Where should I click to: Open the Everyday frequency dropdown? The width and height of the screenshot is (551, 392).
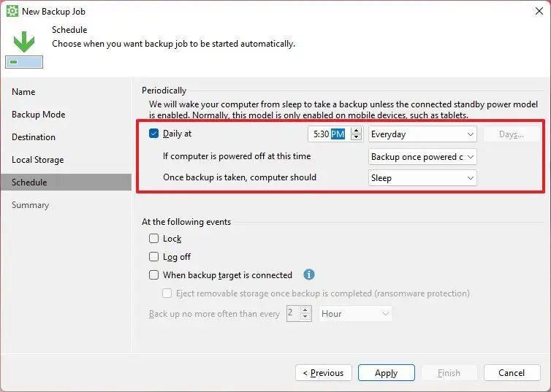(x=422, y=134)
